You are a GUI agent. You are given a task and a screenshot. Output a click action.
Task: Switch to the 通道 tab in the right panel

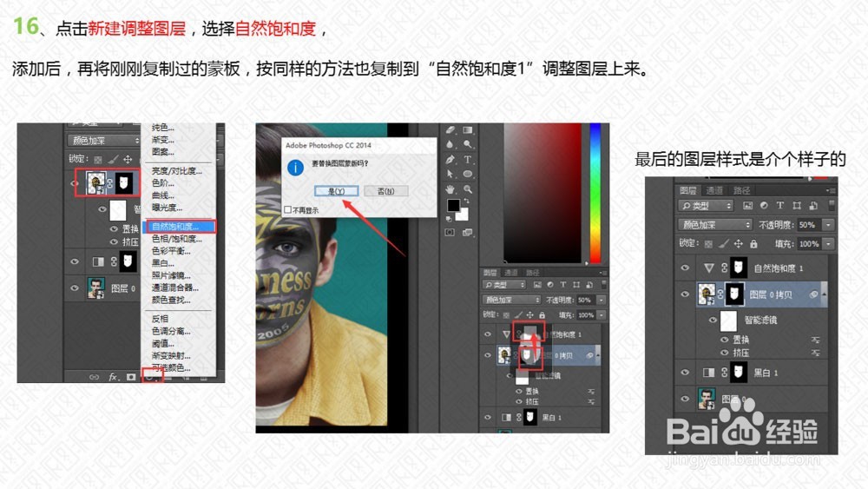click(x=714, y=190)
